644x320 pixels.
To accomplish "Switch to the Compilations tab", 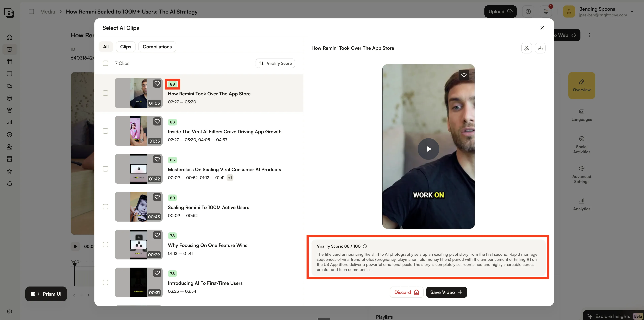I will coord(157,47).
